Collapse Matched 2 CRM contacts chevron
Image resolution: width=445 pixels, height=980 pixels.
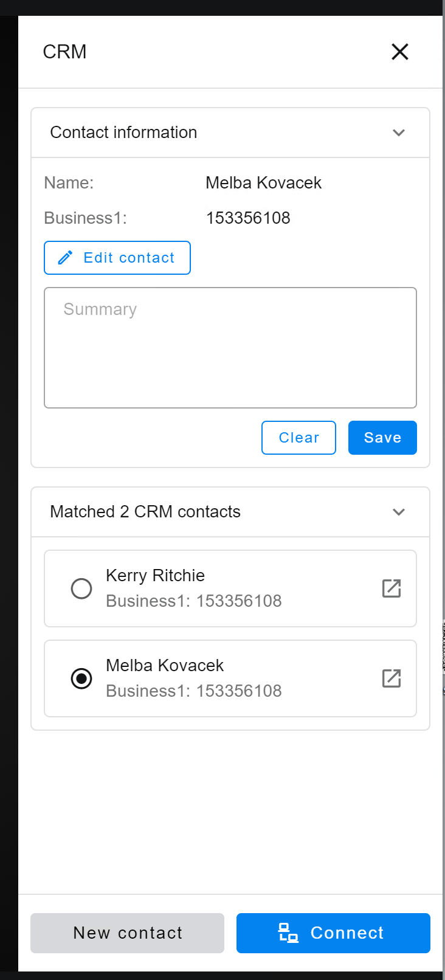point(398,512)
